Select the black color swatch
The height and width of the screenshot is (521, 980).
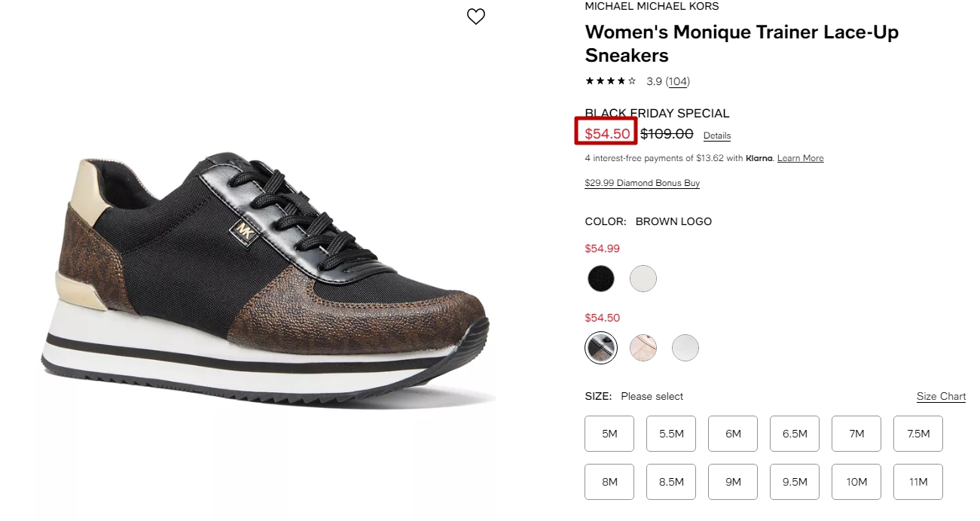[x=601, y=279]
